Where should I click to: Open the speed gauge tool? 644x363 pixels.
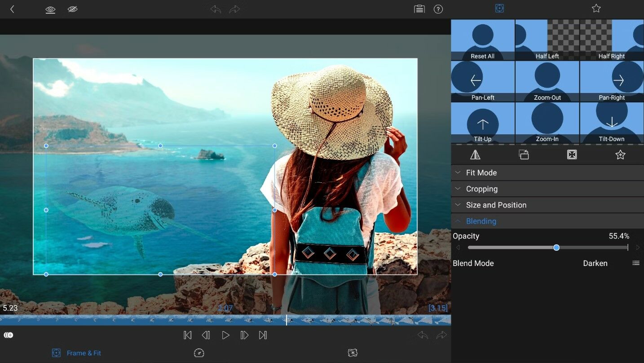pyautogui.click(x=199, y=353)
